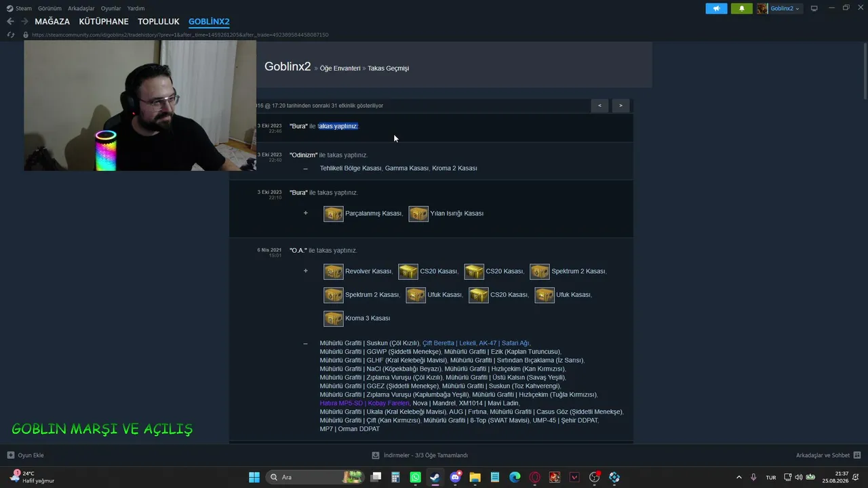Click the Takas Geçmişi breadcrumb
The height and width of the screenshot is (488, 868).
coord(389,68)
